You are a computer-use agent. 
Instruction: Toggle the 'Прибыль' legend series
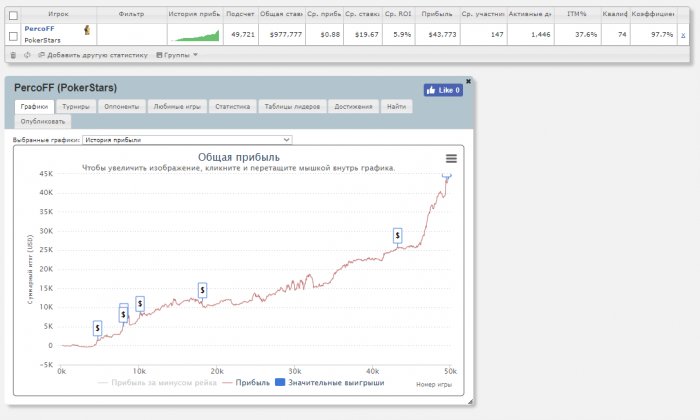point(246,383)
